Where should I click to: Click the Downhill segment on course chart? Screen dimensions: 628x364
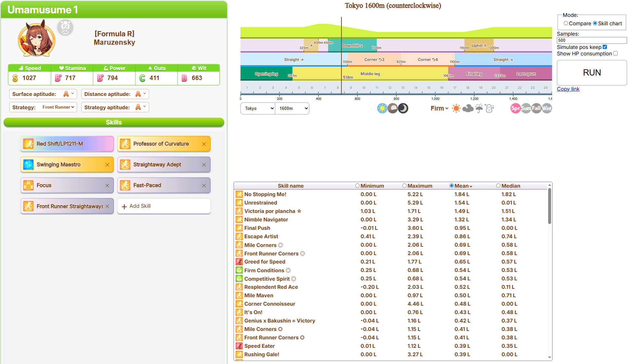click(x=352, y=46)
